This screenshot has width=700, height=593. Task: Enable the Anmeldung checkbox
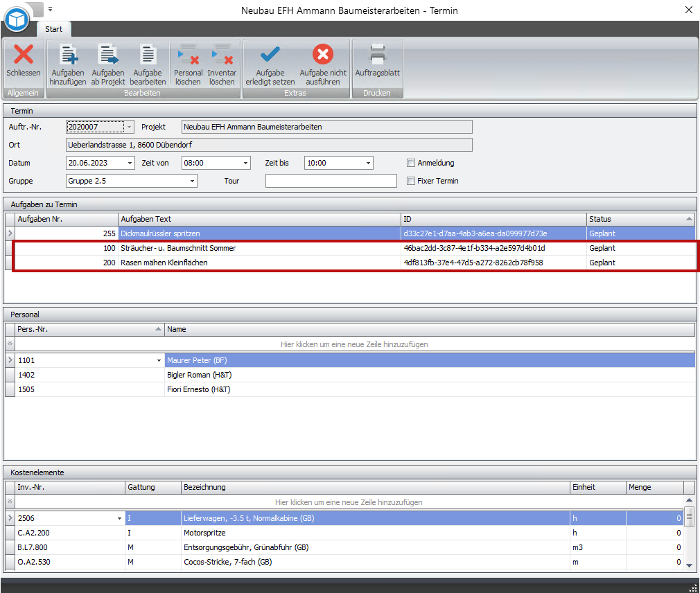click(411, 163)
